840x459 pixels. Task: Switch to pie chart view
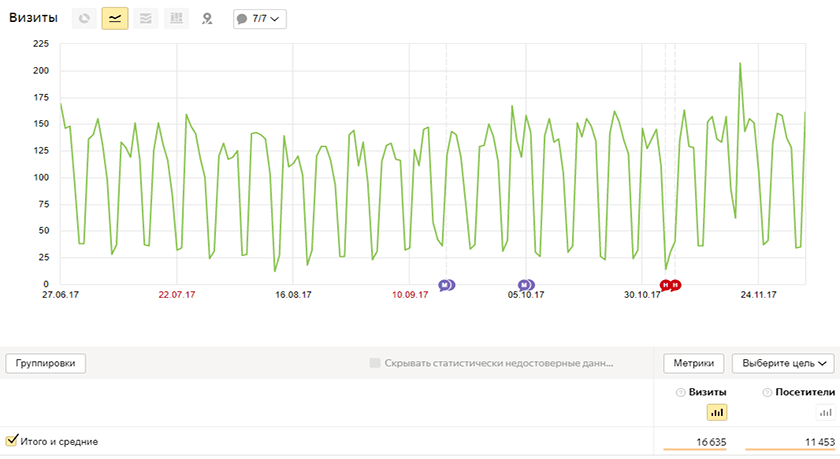tap(84, 18)
